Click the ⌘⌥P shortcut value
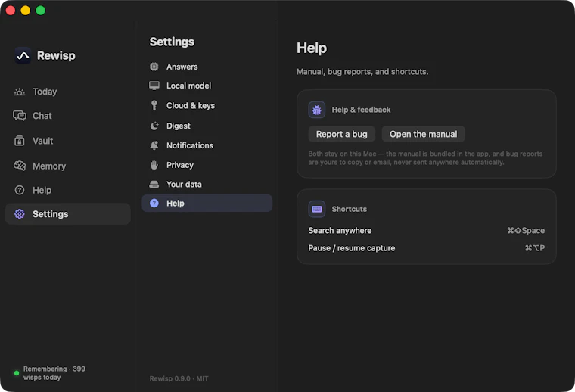 (x=535, y=248)
